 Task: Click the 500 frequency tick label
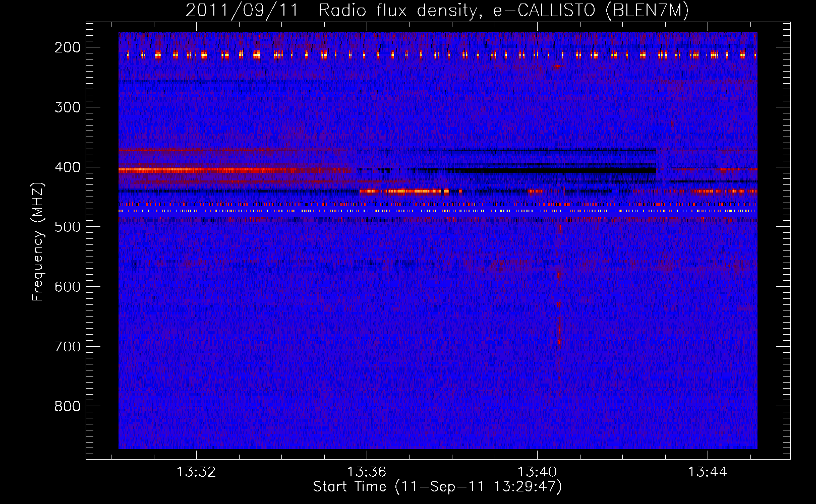(68, 227)
